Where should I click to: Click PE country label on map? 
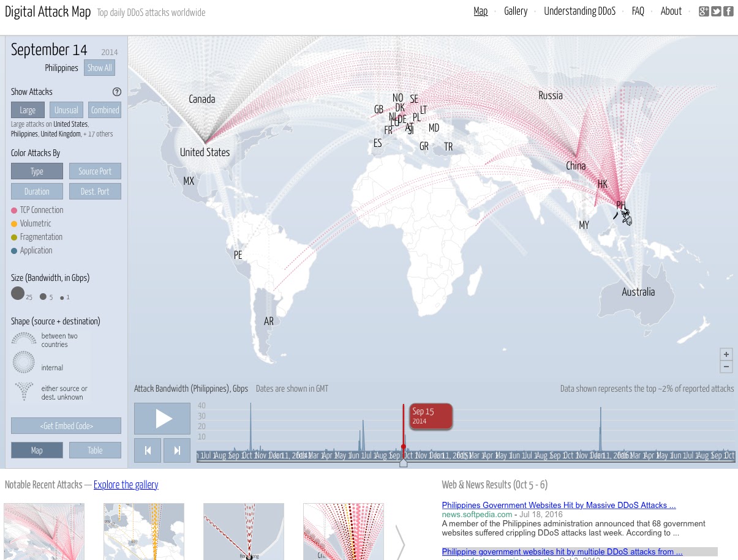click(238, 256)
